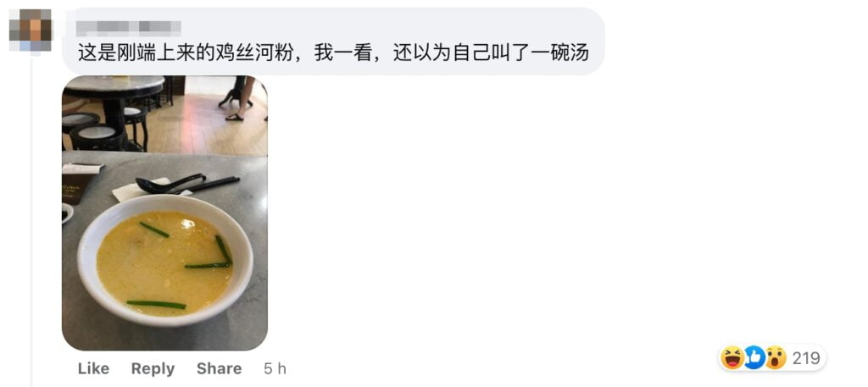
Task: Like this comment
Action: [93, 368]
